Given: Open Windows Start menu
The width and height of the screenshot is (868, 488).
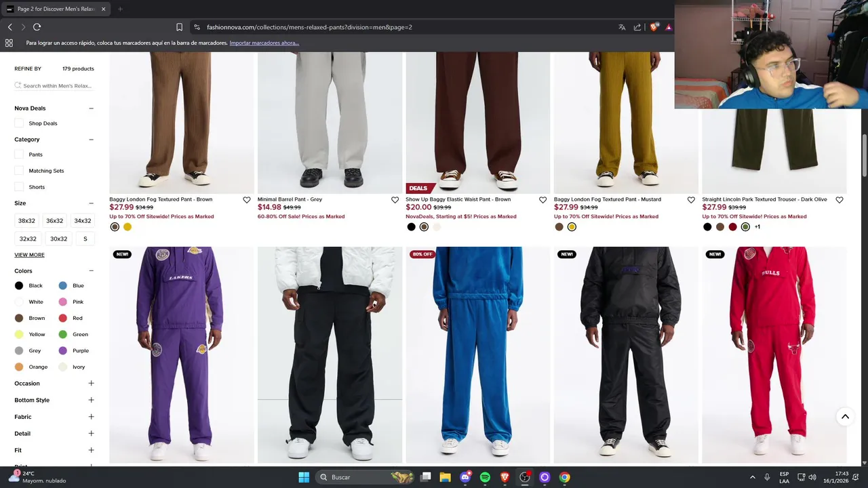Looking at the screenshot, I should click(x=304, y=477).
